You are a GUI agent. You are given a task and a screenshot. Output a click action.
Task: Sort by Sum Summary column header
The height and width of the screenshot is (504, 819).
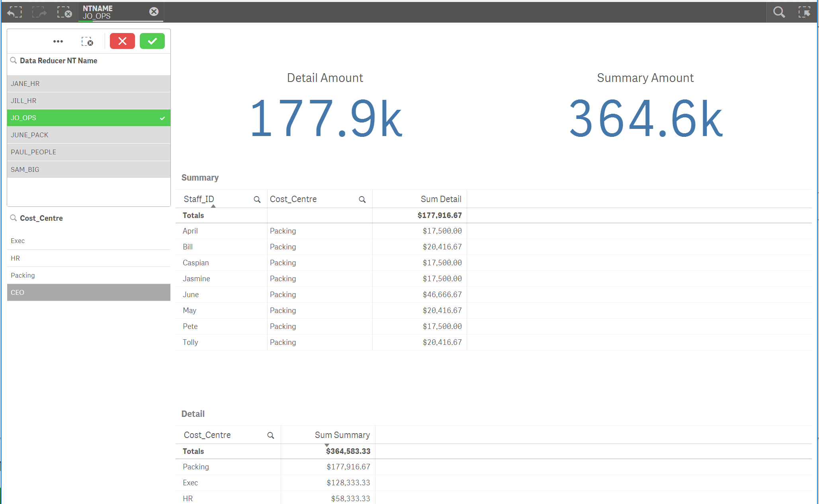tap(342, 435)
